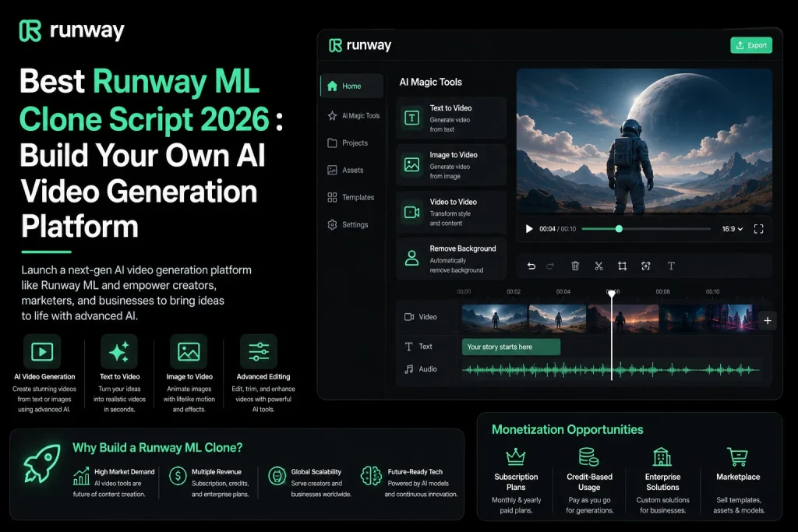This screenshot has width=798, height=532.
Task: Go to Projects in sidebar
Action: (x=348, y=143)
